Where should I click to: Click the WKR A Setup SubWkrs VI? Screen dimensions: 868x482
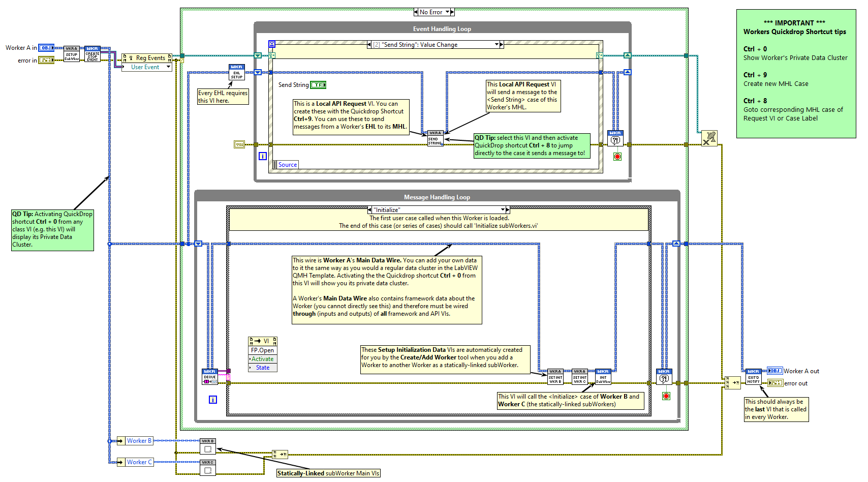click(x=72, y=54)
